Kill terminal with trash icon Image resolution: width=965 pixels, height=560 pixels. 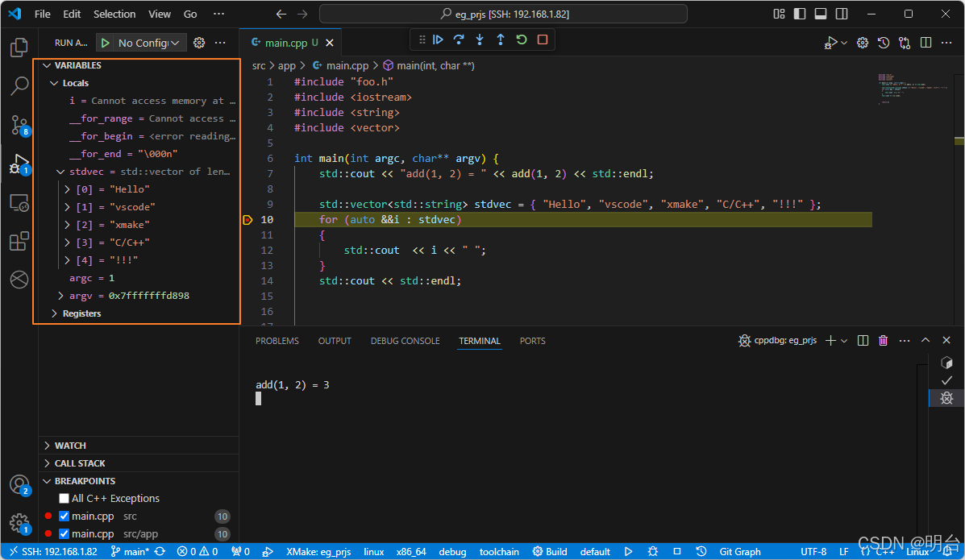[883, 340]
